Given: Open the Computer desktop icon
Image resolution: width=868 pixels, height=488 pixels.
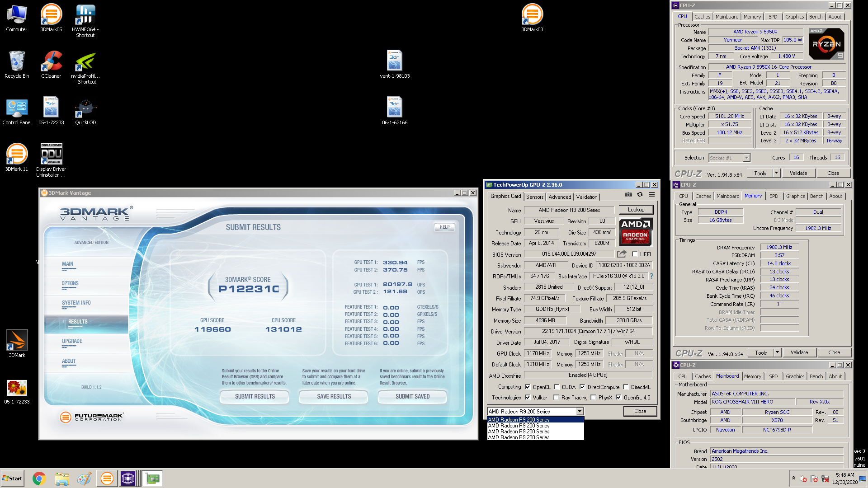Looking at the screenshot, I should [x=17, y=18].
